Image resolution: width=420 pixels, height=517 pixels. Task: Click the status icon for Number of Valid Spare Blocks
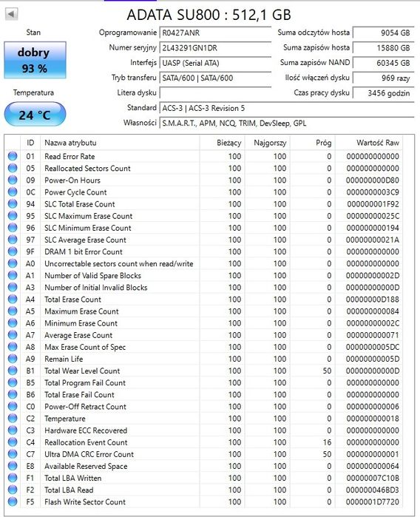(13, 275)
